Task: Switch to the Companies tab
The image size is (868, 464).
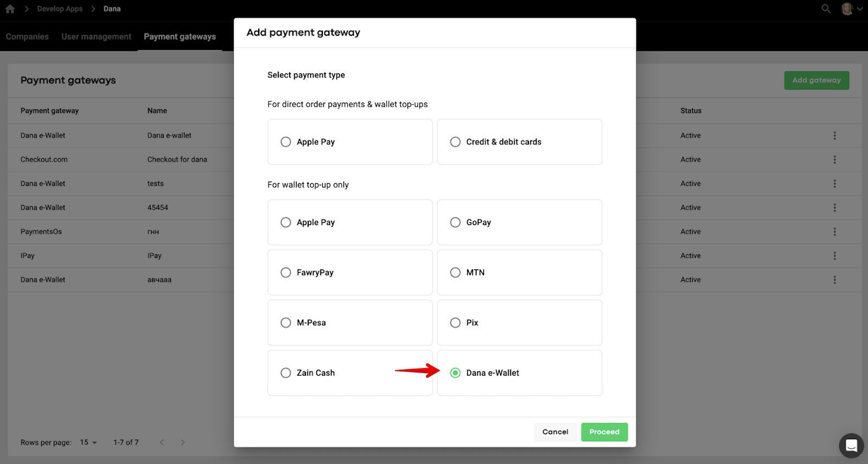Action: point(27,37)
